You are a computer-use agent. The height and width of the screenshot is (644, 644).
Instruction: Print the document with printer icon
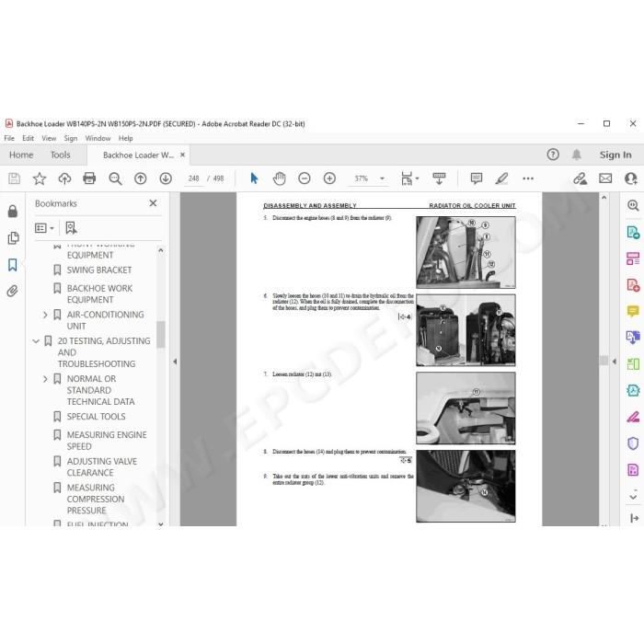89,178
